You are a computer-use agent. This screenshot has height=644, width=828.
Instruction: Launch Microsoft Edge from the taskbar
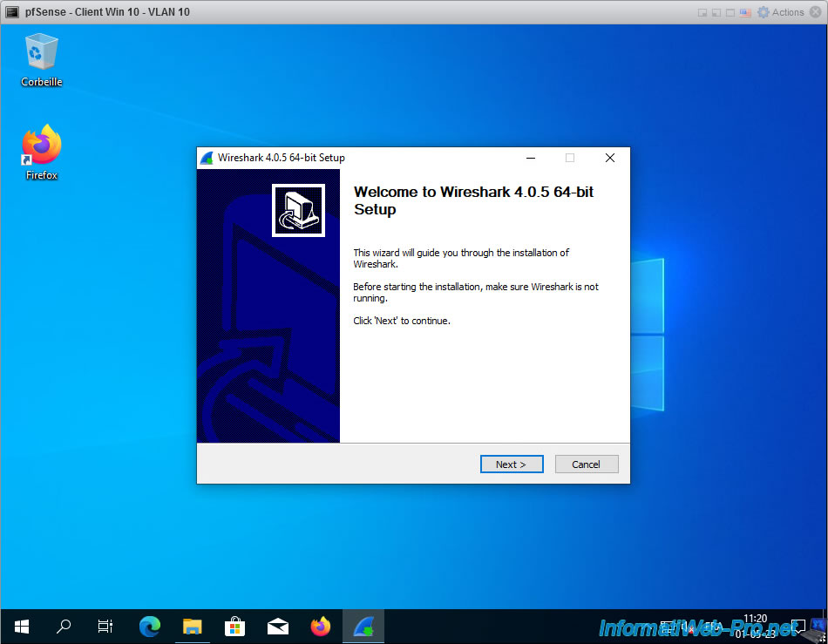pyautogui.click(x=150, y=627)
